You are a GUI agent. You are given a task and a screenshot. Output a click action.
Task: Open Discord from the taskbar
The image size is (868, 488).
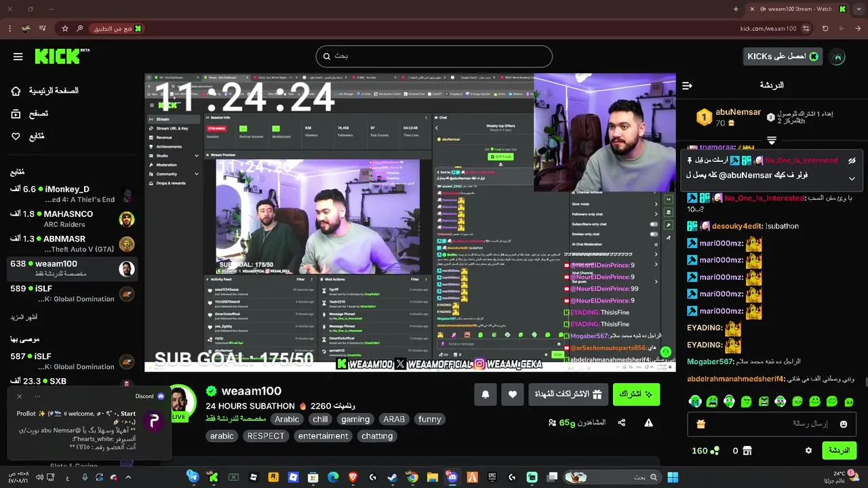(452, 477)
